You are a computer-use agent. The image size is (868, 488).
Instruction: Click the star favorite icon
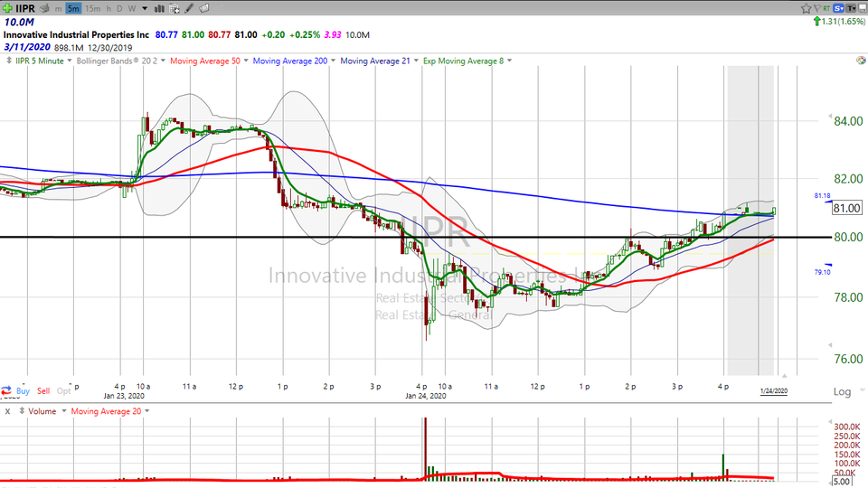click(x=806, y=8)
